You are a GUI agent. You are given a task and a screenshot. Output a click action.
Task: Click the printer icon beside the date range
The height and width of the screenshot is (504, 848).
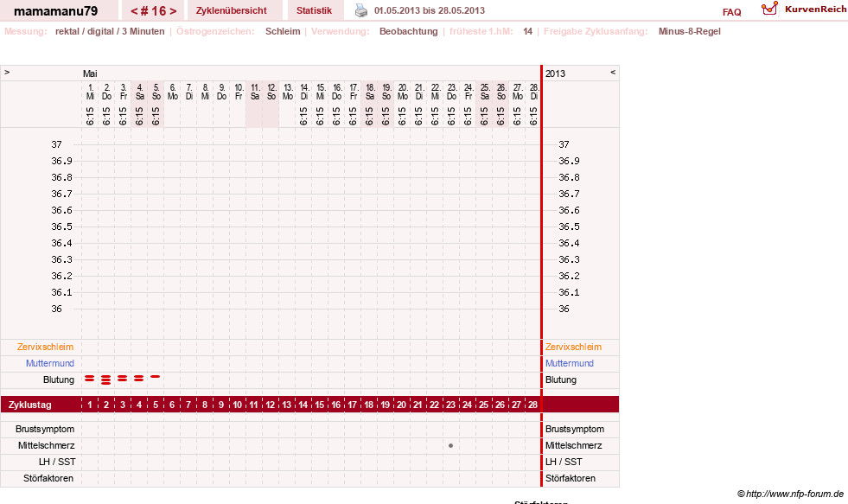pos(360,10)
